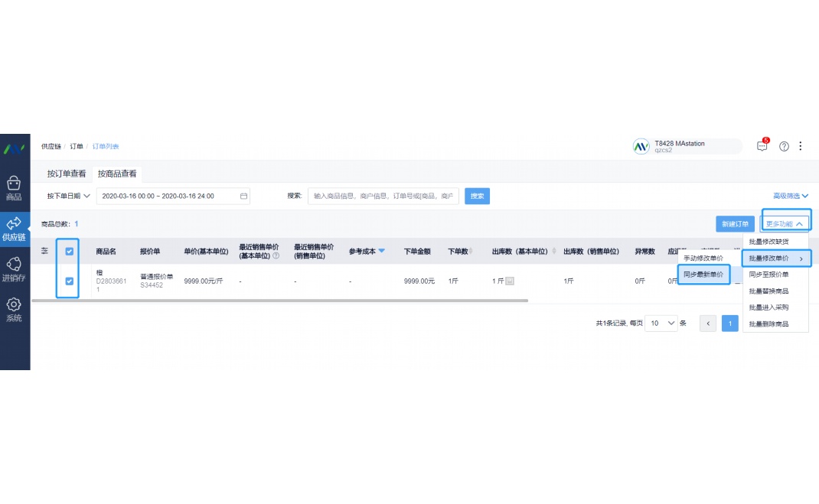This screenshot has width=819, height=504.
Task: Click the 搜索 button
Action: point(476,196)
